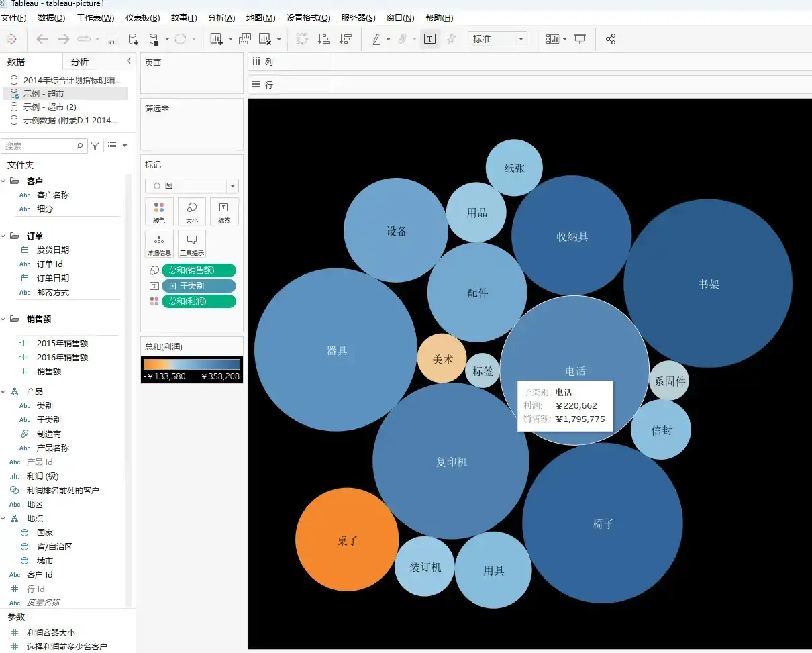Click the new worksheet toolbar icon
The width and height of the screenshot is (812, 653).
pos(216,39)
